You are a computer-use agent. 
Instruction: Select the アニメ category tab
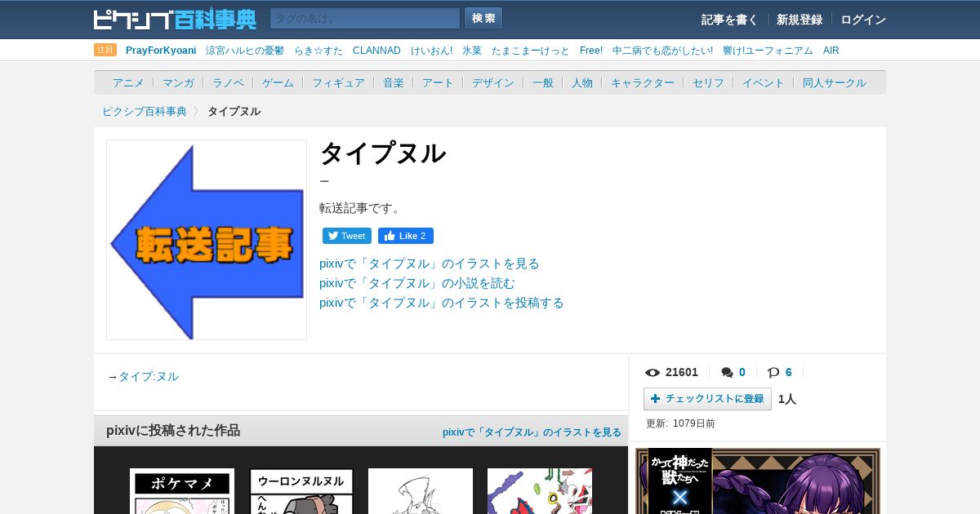click(128, 82)
